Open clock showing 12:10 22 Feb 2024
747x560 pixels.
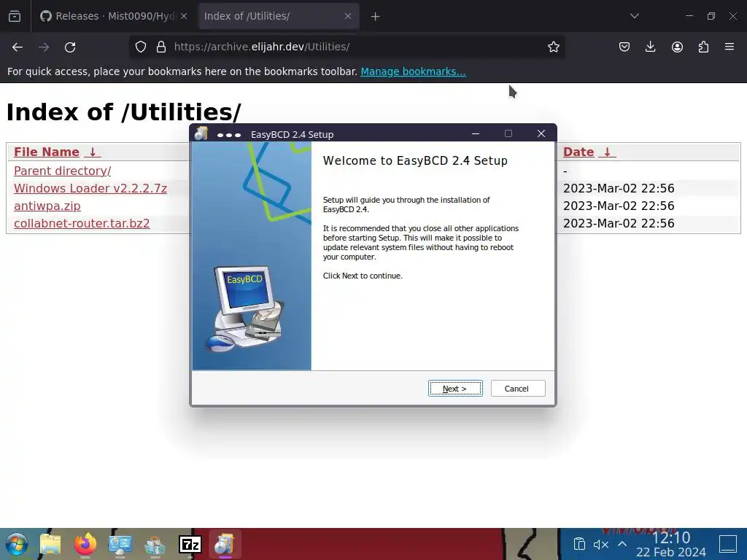tap(671, 544)
